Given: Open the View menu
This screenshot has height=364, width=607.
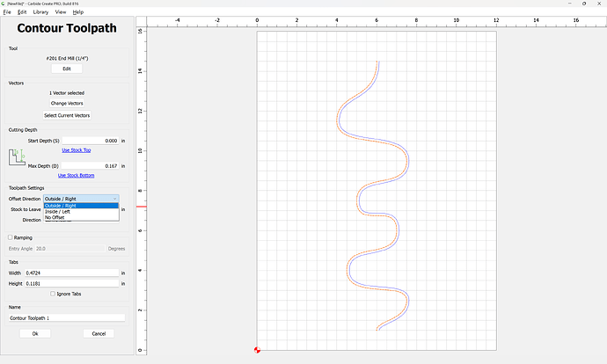Looking at the screenshot, I should 61,12.
